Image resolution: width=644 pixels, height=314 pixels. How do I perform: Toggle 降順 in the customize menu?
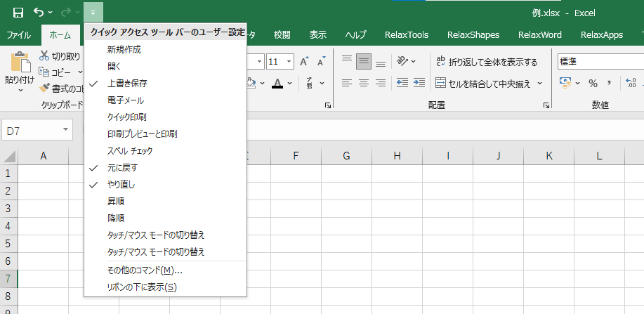click(x=165, y=218)
